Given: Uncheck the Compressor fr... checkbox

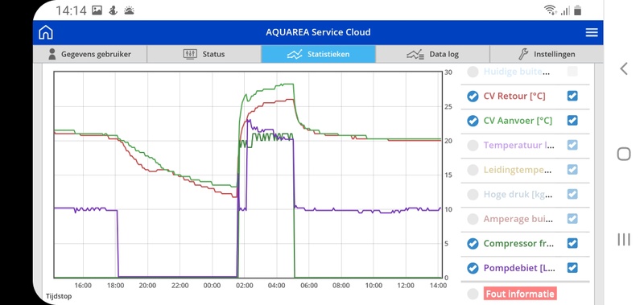Looking at the screenshot, I should click(x=572, y=243).
